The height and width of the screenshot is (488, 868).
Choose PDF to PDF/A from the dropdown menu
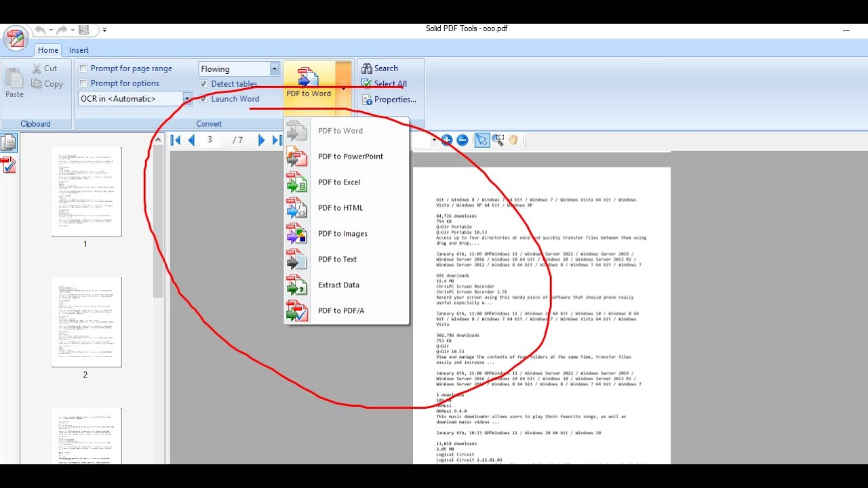pos(347,311)
